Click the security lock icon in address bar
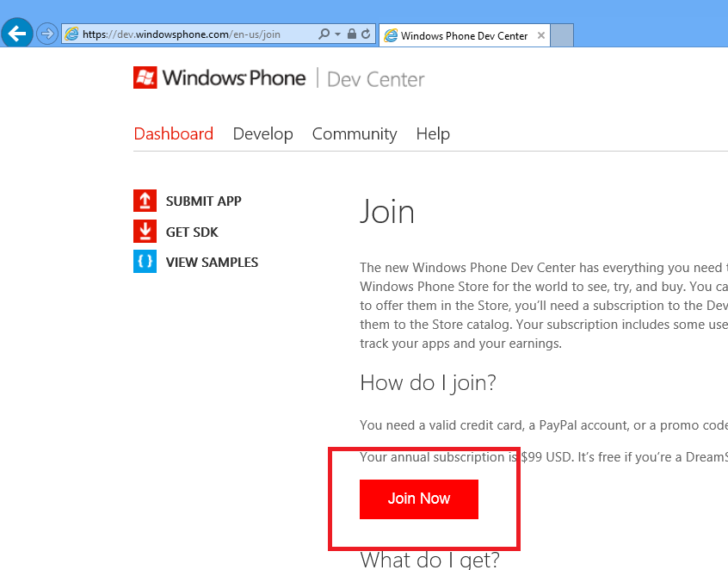 pyautogui.click(x=352, y=34)
